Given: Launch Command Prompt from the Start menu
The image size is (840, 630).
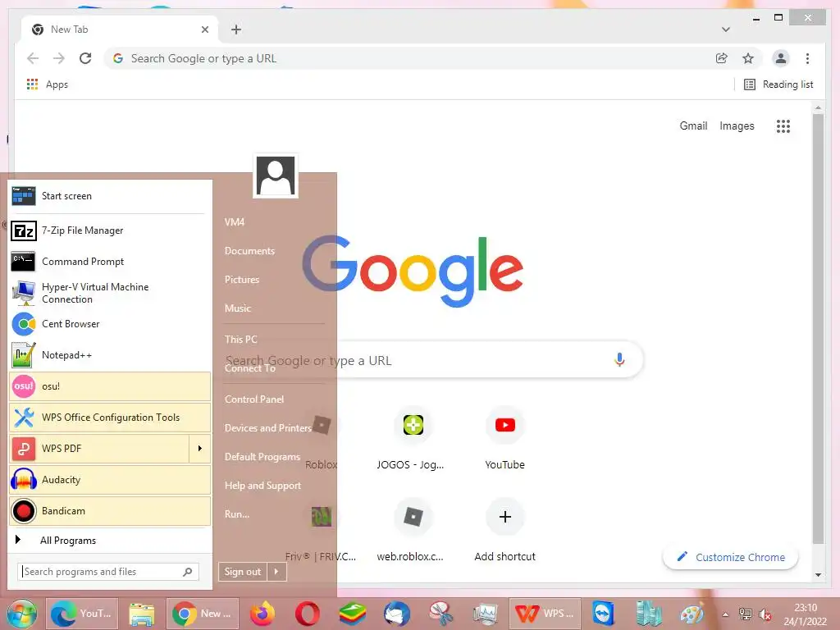Looking at the screenshot, I should pyautogui.click(x=110, y=262).
